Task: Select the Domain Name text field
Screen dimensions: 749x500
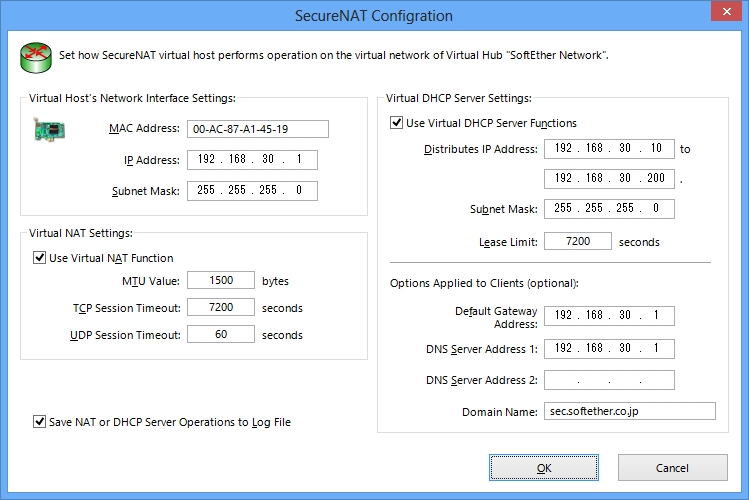Action: tap(630, 411)
